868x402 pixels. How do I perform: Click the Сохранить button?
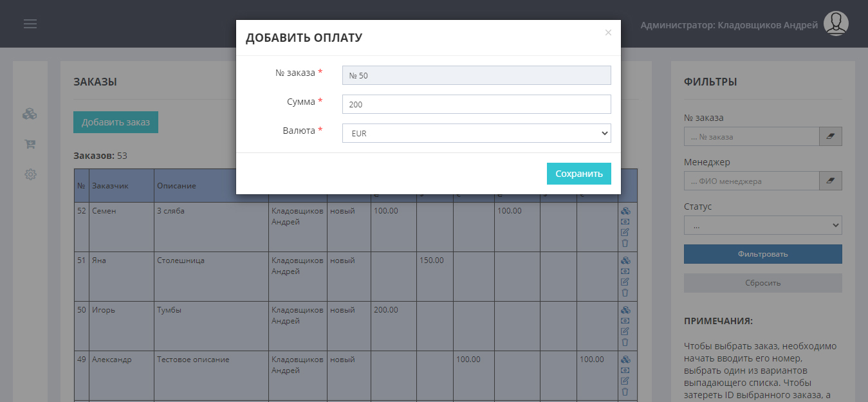[x=578, y=174]
